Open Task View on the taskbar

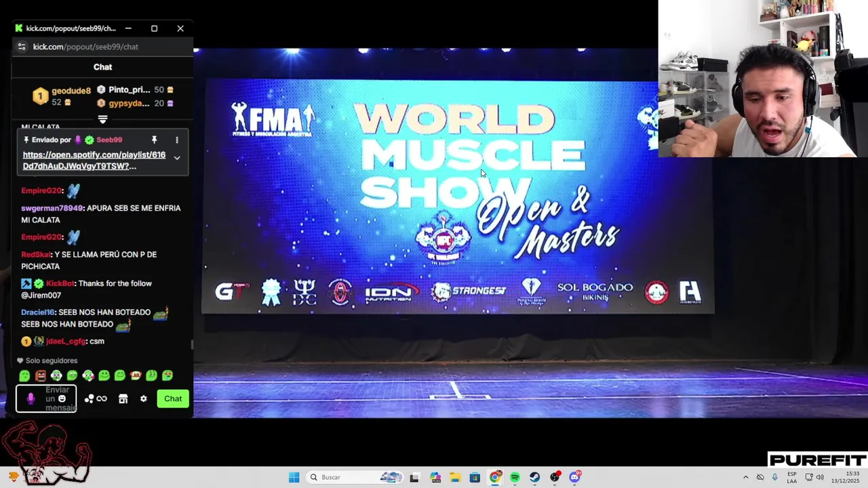pyautogui.click(x=414, y=477)
